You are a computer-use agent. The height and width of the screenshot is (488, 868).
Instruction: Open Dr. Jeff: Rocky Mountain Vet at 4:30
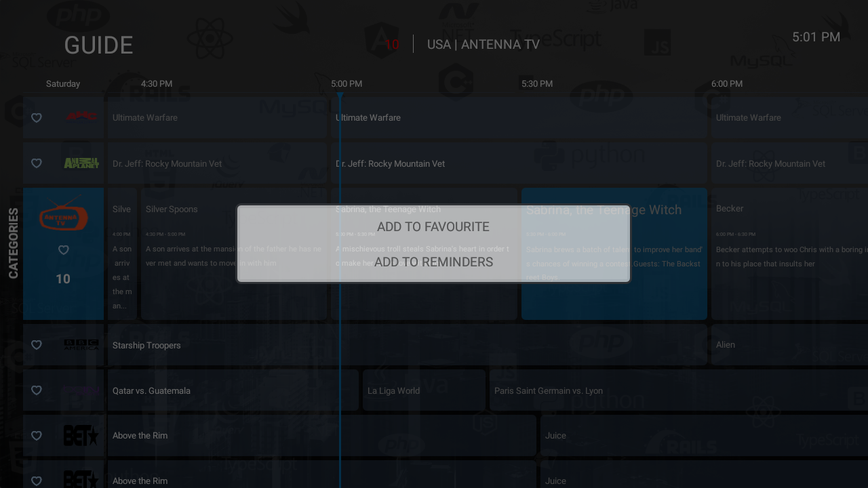click(217, 163)
